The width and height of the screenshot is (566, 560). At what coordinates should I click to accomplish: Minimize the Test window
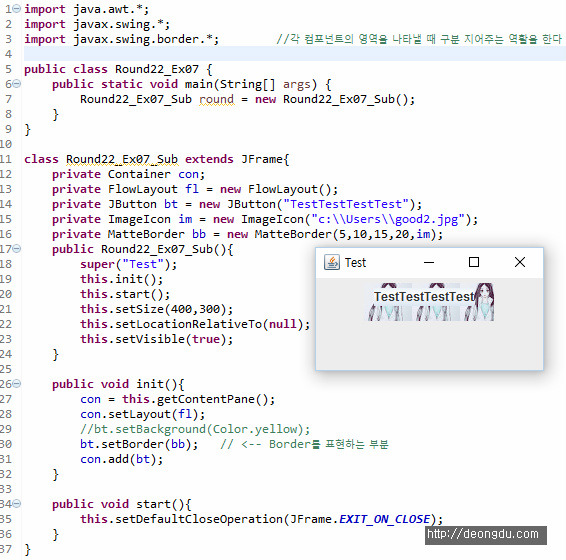click(429, 262)
